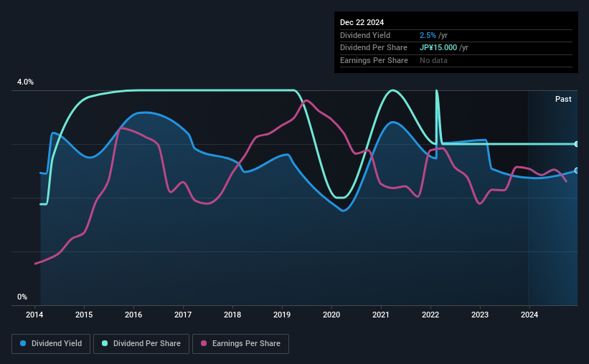Click the teal Dividend Per Share legend dot

105,343
